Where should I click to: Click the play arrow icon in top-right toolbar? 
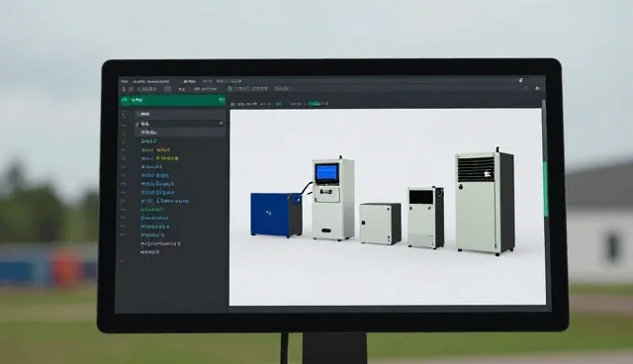(537, 88)
